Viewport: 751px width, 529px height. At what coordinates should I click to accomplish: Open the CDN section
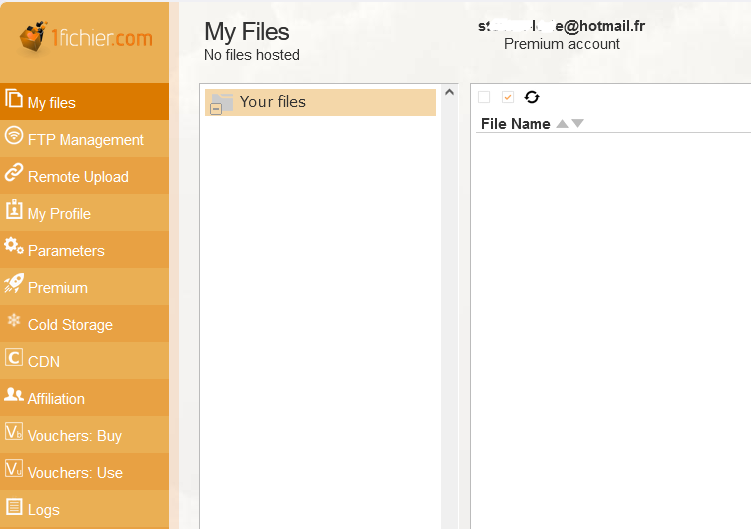pos(43,361)
